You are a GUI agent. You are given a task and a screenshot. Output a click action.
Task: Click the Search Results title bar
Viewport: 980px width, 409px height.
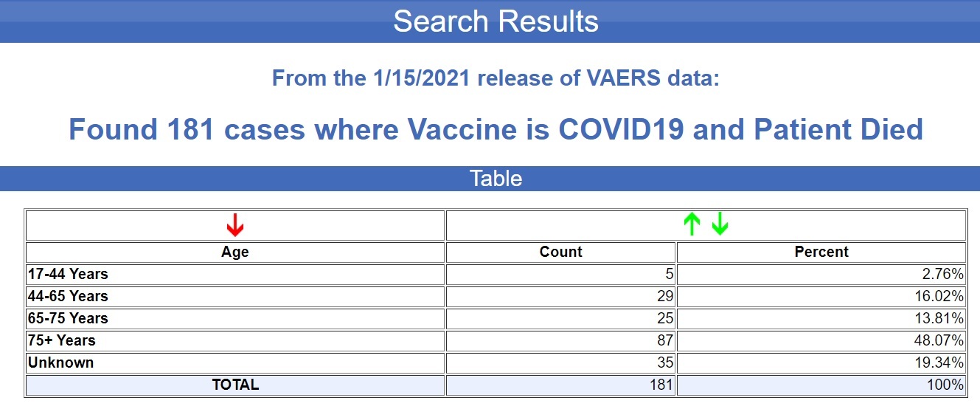[x=490, y=21]
